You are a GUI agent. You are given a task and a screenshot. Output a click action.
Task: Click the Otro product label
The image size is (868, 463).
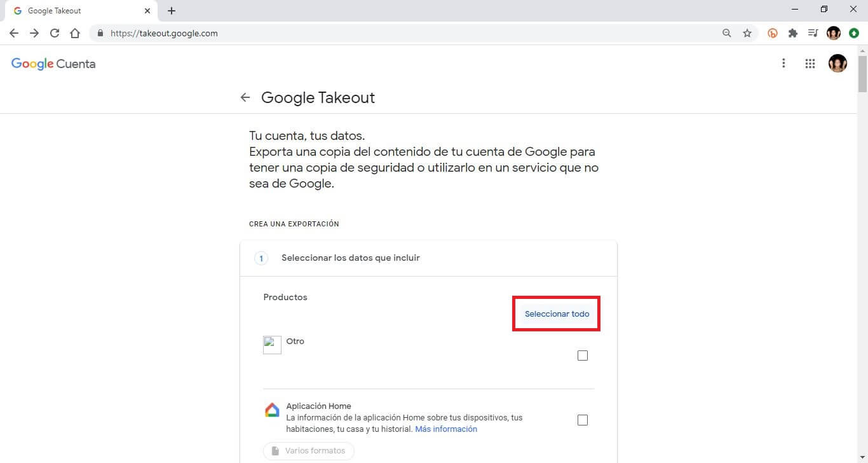coord(295,341)
